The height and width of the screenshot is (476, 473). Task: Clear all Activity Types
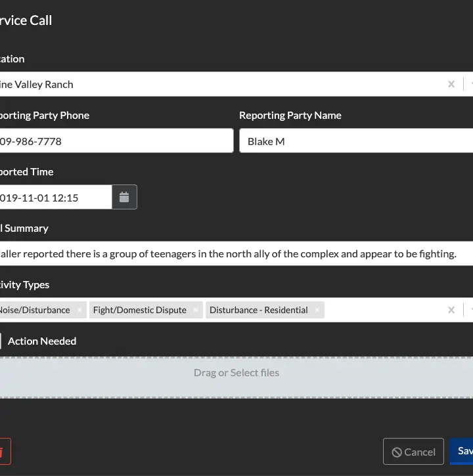(451, 310)
